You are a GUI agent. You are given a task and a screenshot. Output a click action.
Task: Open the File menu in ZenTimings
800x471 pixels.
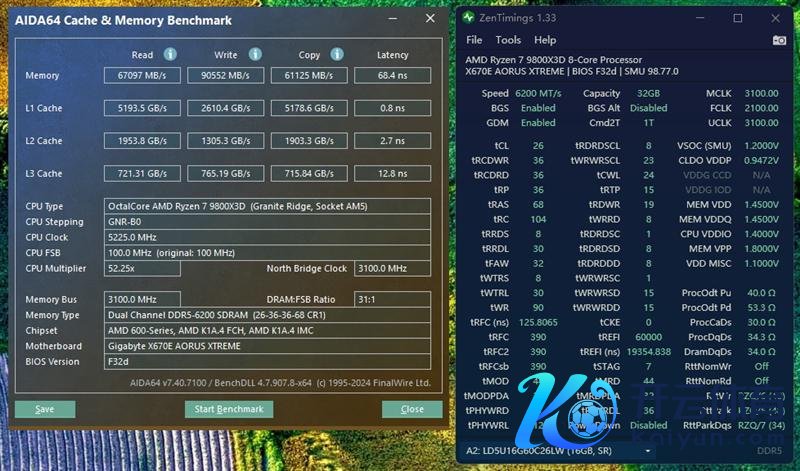pos(474,40)
